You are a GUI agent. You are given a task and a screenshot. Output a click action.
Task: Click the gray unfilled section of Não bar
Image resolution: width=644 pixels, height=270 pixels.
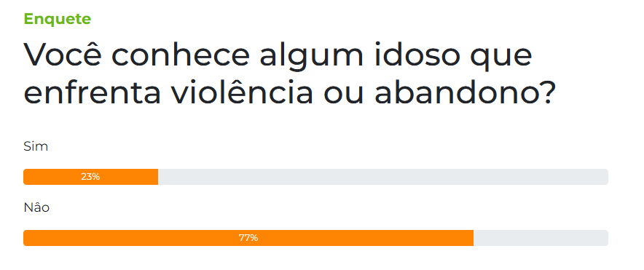tap(541, 238)
